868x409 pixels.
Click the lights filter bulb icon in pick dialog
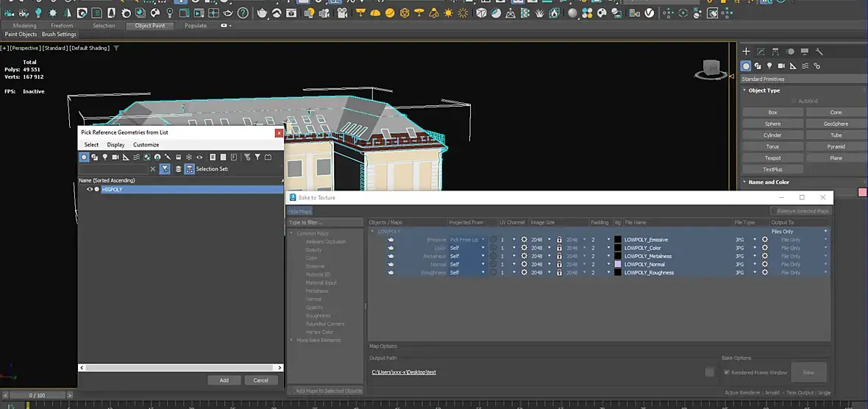(x=105, y=157)
